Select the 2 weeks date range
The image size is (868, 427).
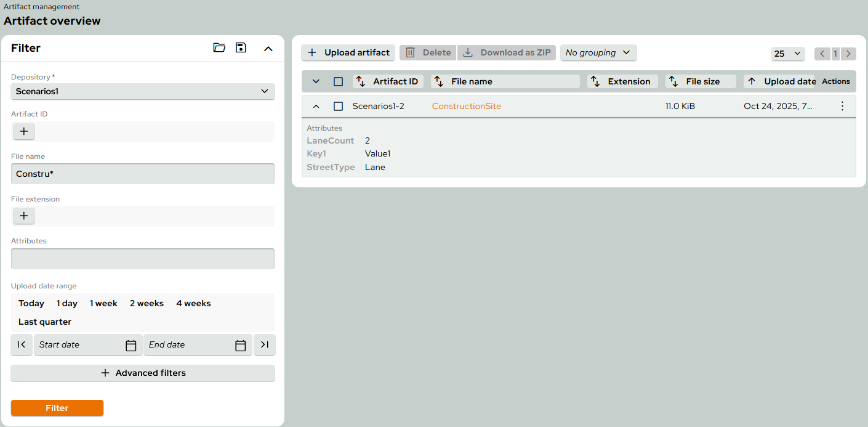pyautogui.click(x=147, y=303)
